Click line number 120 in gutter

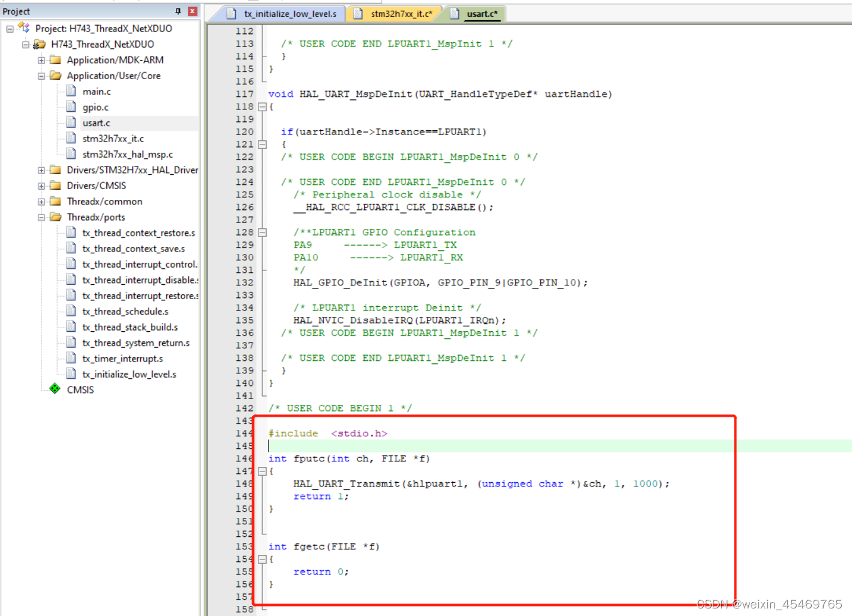point(245,132)
